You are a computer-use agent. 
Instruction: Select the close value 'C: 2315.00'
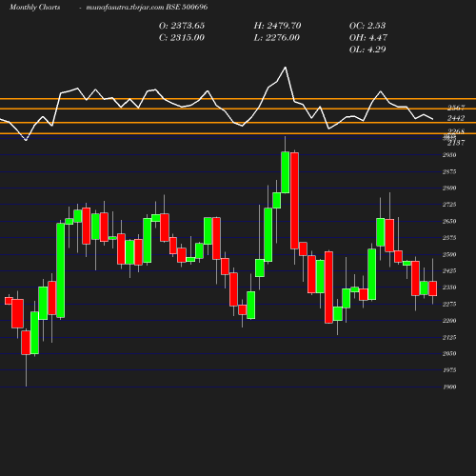point(182,38)
